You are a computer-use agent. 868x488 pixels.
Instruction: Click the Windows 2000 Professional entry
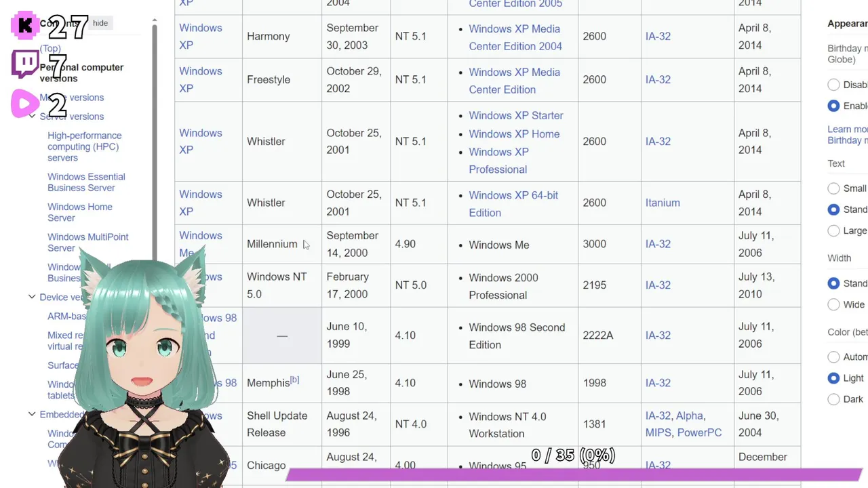pyautogui.click(x=503, y=286)
